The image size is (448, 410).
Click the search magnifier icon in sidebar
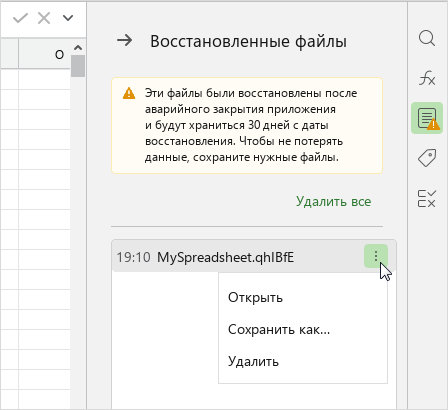point(427,38)
